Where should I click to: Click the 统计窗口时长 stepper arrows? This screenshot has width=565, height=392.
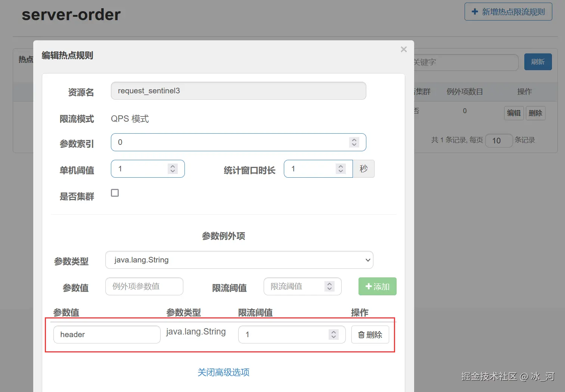tap(341, 169)
